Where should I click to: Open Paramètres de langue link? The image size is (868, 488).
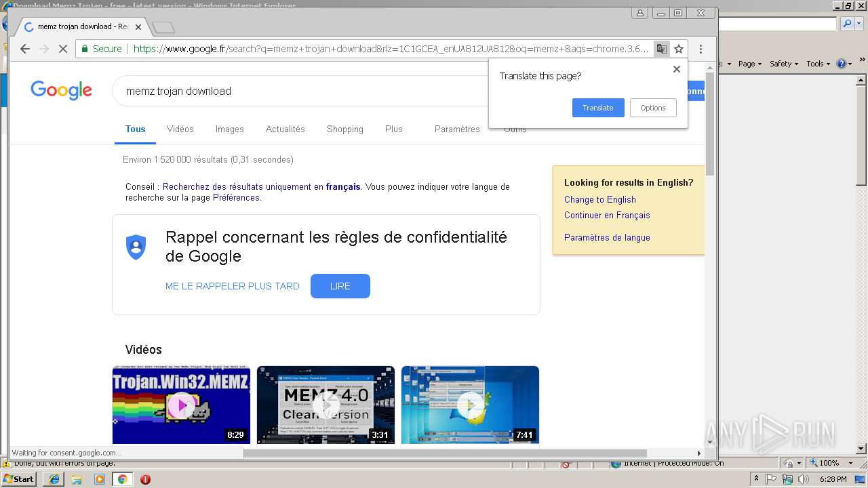[x=607, y=237]
